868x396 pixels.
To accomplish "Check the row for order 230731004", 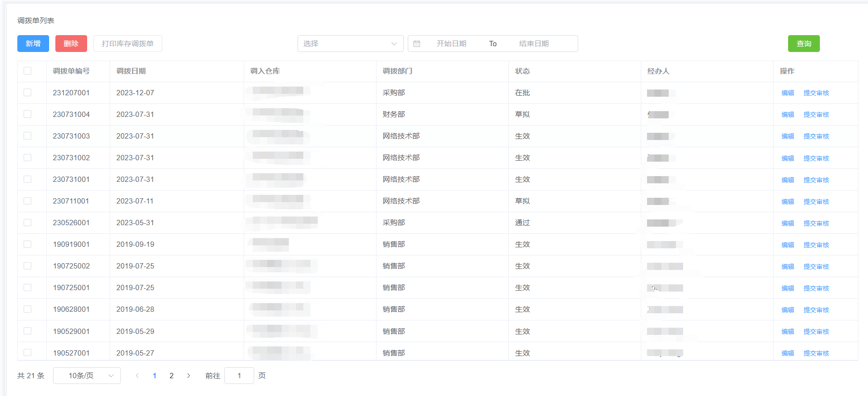I will click(27, 114).
